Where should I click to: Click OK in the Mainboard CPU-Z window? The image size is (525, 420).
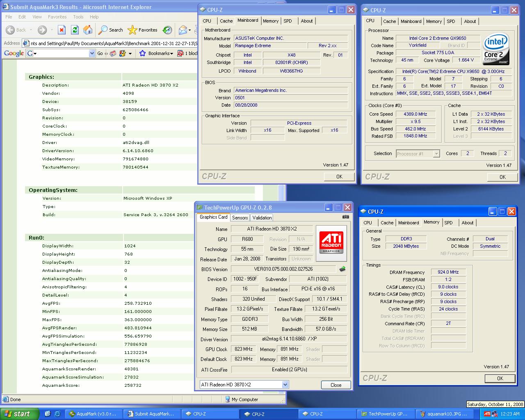point(339,177)
